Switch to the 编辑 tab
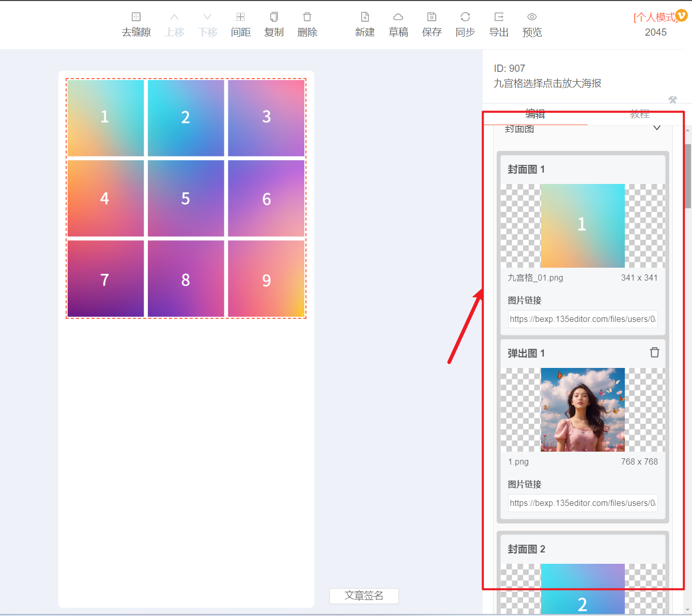692x616 pixels. pyautogui.click(x=535, y=114)
